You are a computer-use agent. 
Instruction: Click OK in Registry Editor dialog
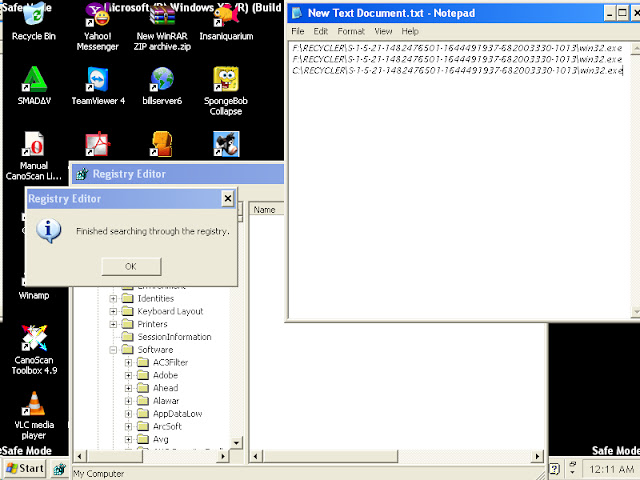(131, 266)
